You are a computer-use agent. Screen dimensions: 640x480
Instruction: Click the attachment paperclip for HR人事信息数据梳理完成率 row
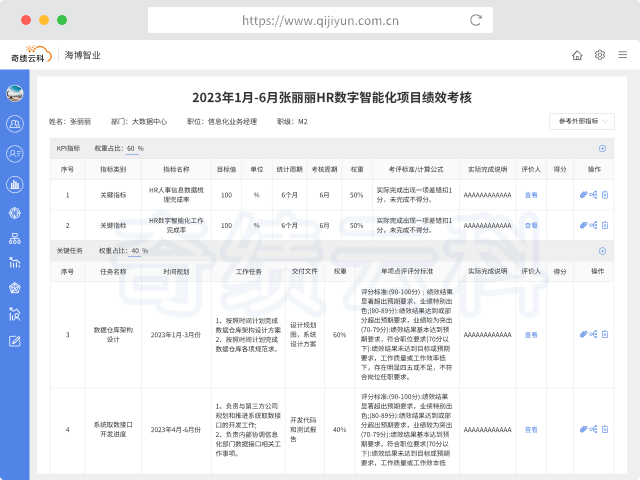tap(584, 195)
